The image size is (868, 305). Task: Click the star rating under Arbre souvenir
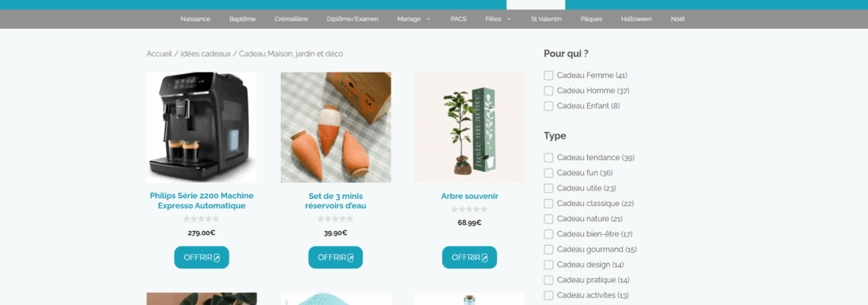click(x=470, y=209)
